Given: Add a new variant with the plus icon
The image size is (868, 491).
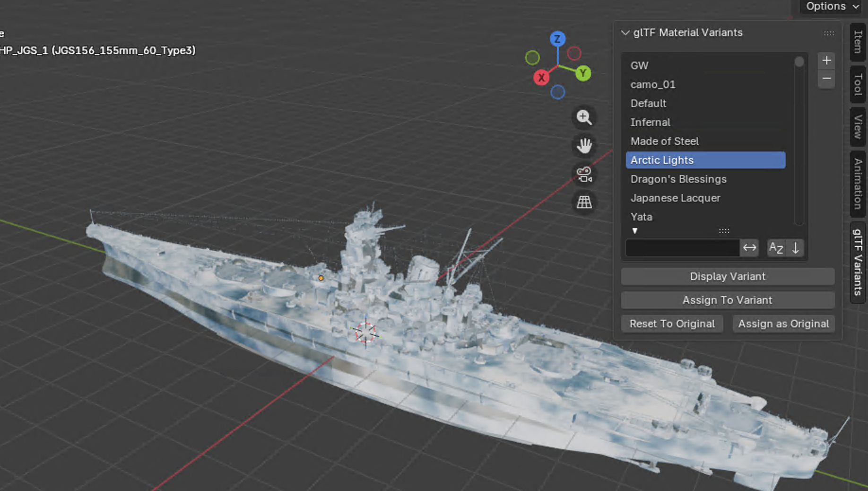Looking at the screenshot, I should tap(826, 60).
